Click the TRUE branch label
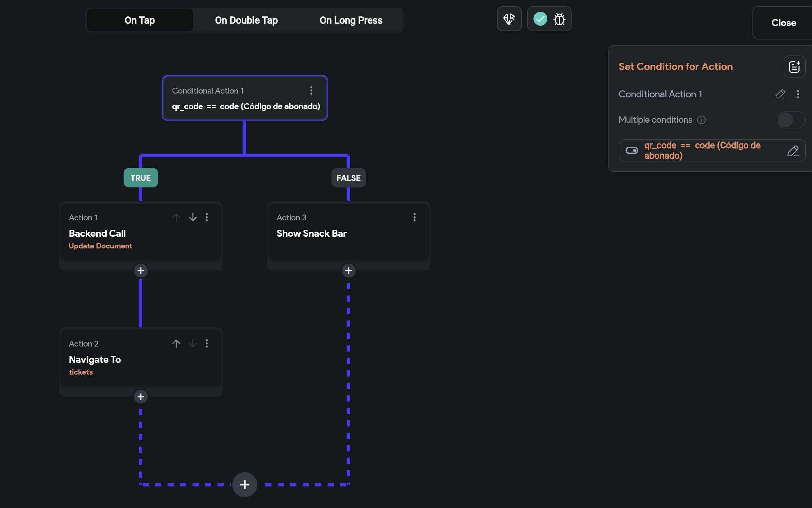Image resolution: width=812 pixels, height=508 pixels. click(141, 178)
